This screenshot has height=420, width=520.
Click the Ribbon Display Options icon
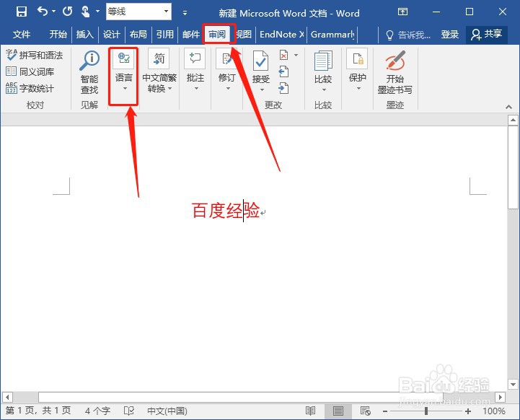coord(402,12)
